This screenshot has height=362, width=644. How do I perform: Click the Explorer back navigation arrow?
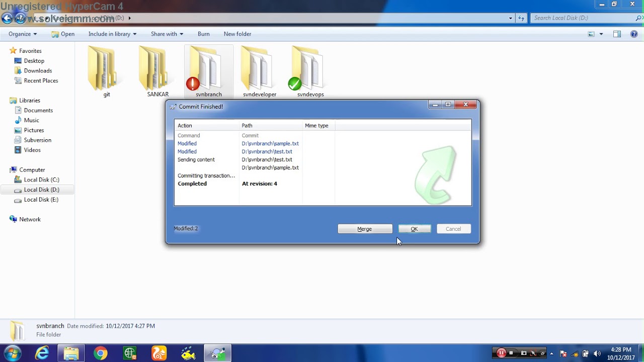pyautogui.click(x=7, y=19)
